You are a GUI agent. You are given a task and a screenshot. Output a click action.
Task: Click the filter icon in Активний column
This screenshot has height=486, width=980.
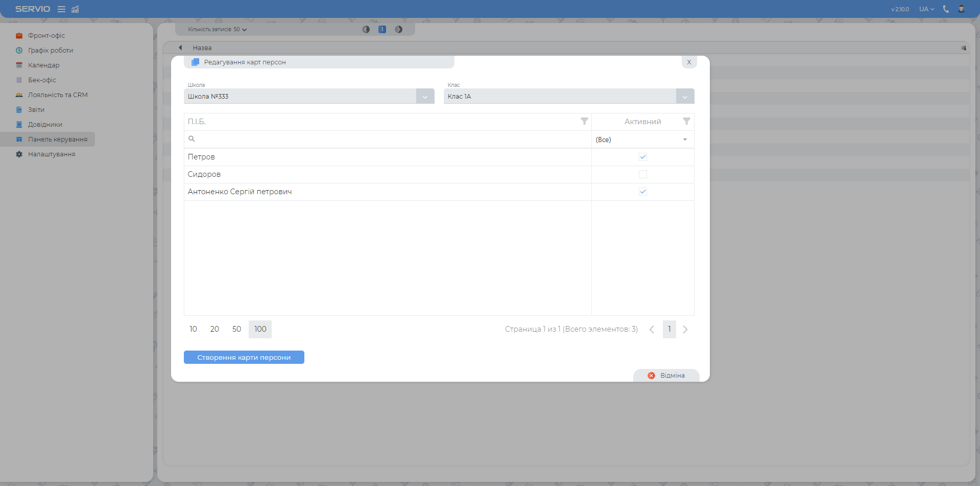pyautogui.click(x=686, y=122)
